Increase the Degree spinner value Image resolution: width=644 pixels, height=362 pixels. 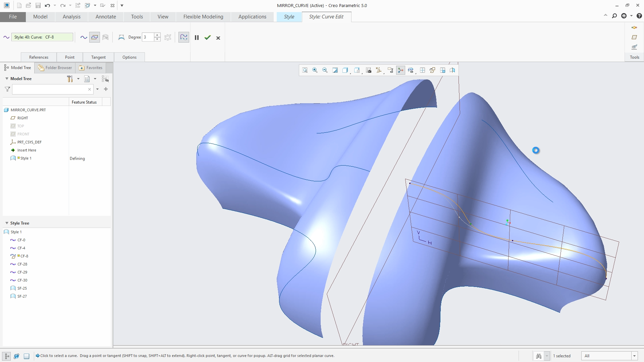(x=157, y=35)
